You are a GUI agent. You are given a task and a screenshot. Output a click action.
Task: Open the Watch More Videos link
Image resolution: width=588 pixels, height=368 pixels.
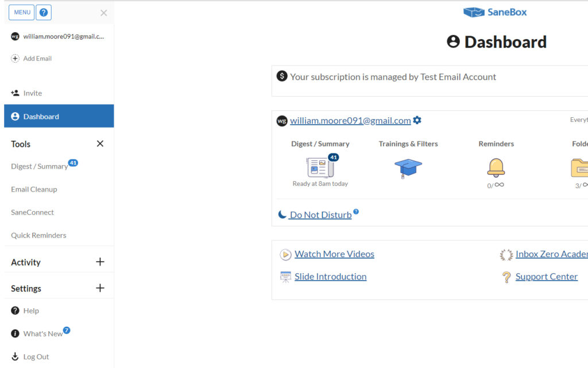point(334,254)
